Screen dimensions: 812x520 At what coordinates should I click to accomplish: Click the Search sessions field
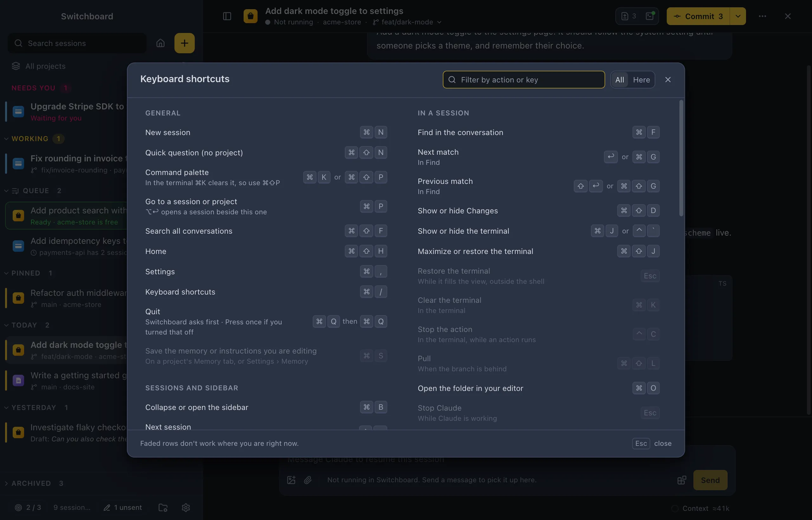[77, 43]
